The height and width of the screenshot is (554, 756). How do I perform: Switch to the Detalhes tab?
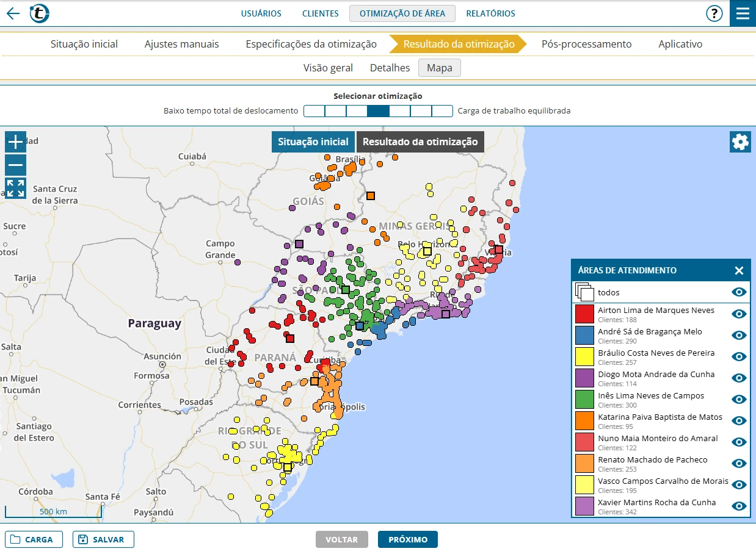click(x=390, y=68)
